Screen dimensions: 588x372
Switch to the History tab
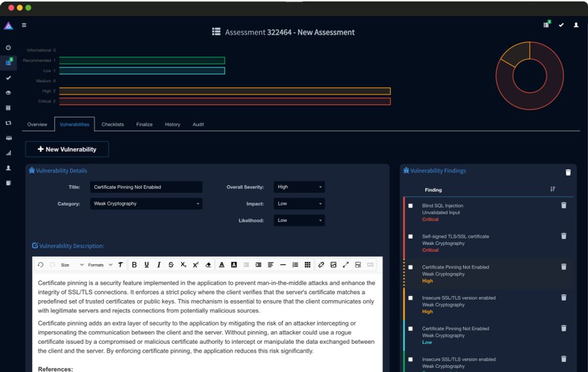tap(172, 124)
